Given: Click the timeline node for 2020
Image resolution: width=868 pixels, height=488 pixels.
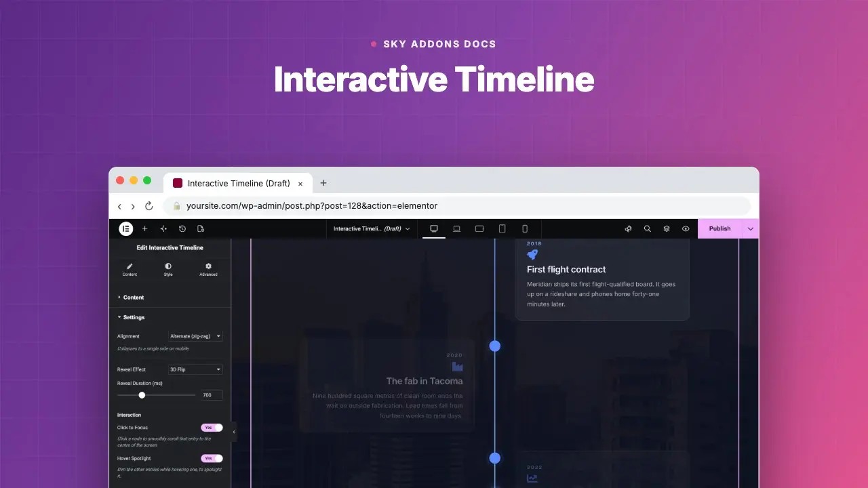Looking at the screenshot, I should click(x=495, y=346).
